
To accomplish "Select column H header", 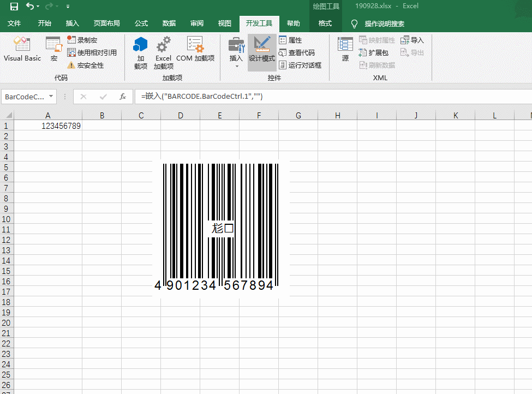I will pos(337,115).
